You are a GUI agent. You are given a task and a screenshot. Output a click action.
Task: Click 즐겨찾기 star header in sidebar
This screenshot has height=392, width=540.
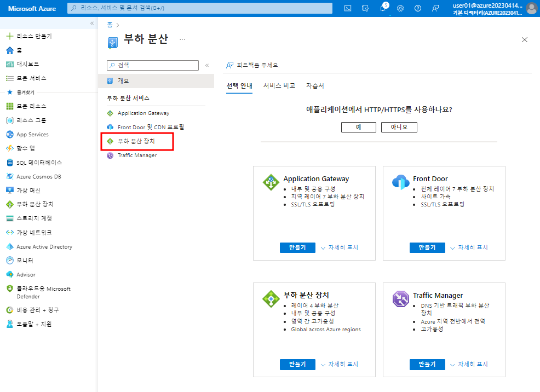pos(21,92)
